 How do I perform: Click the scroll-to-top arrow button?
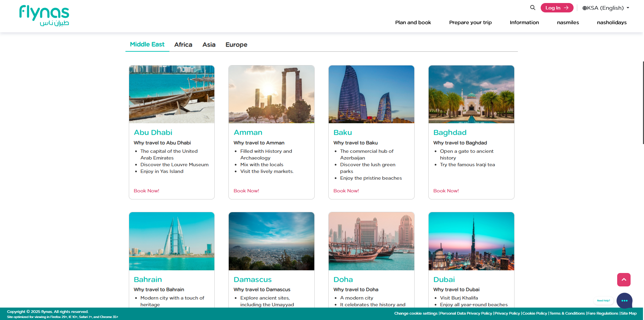pos(624,280)
